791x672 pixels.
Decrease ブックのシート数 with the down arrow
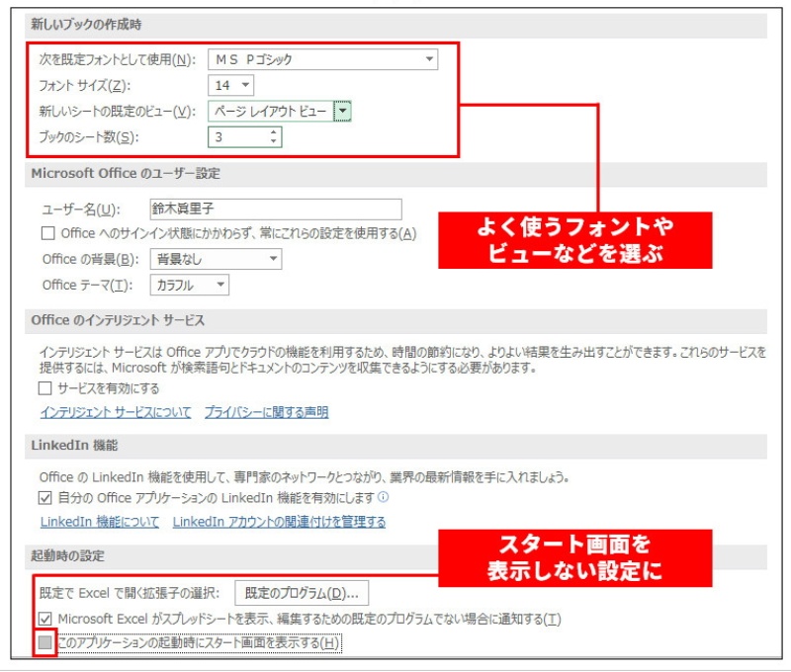click(x=273, y=142)
